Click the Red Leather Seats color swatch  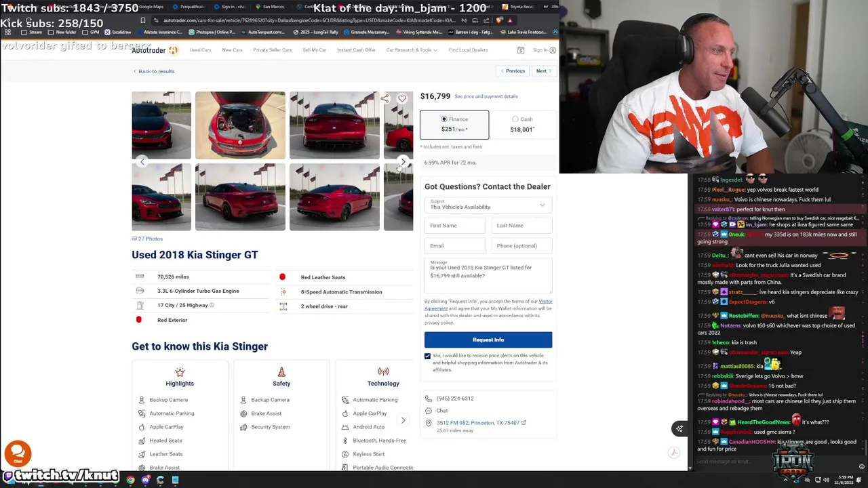(x=282, y=277)
